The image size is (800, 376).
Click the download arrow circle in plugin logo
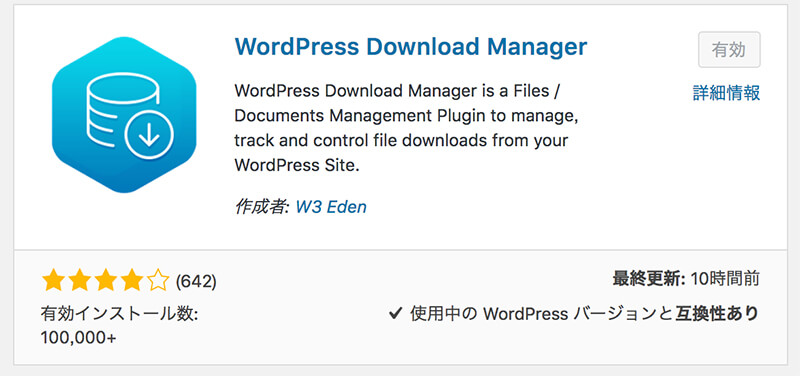coord(149,135)
